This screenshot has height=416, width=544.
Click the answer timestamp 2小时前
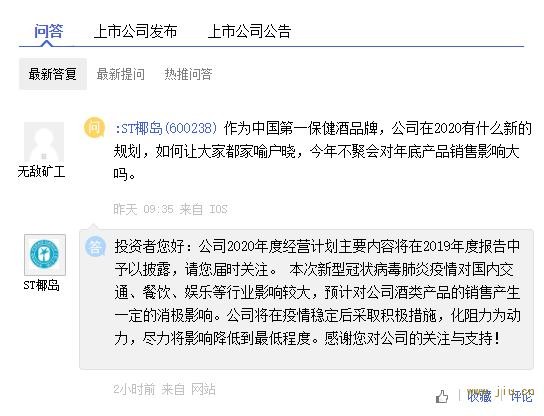[x=134, y=389]
